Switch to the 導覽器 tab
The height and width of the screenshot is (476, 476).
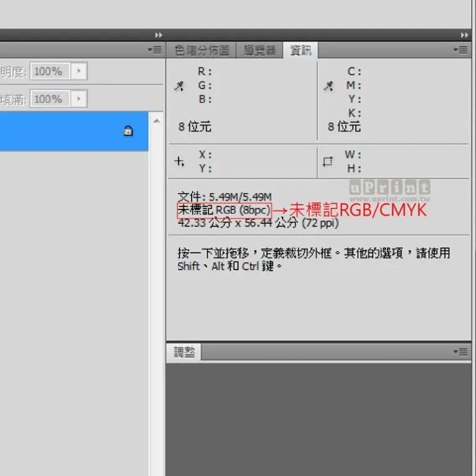[x=260, y=50]
